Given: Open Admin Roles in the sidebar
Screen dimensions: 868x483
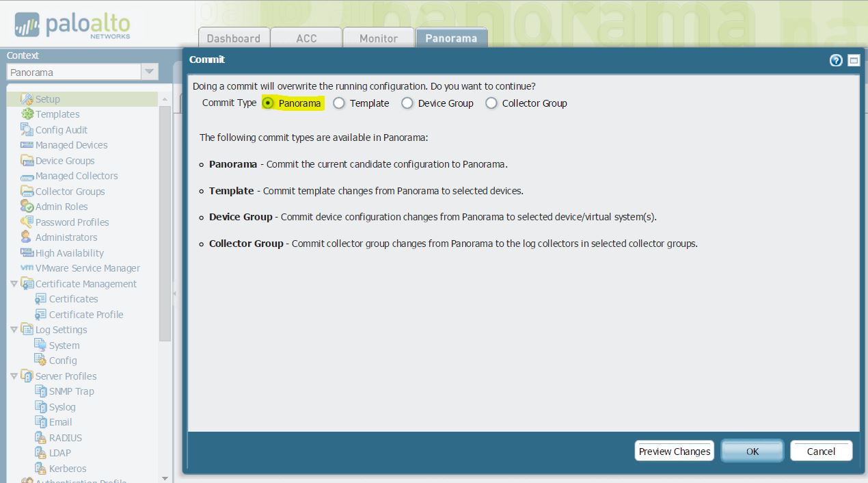Looking at the screenshot, I should tap(62, 207).
